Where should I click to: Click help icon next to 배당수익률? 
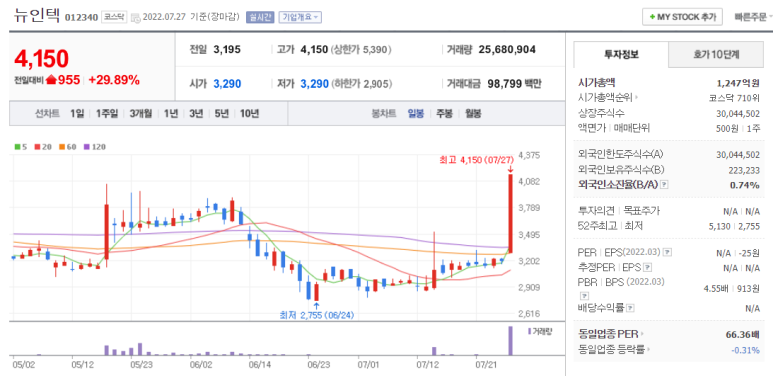tap(631, 308)
